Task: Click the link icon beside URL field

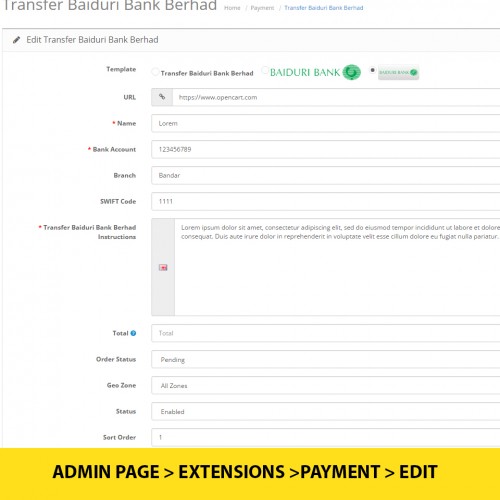Action: pos(162,97)
